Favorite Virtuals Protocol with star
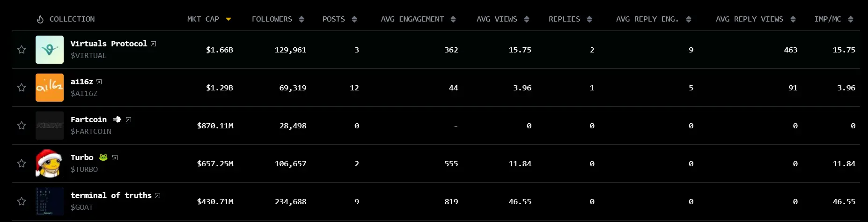Screen dimensions: 868x222 point(22,50)
